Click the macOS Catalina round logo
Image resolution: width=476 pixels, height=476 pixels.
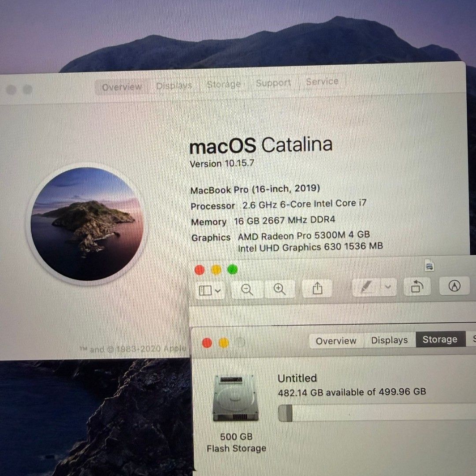pyautogui.click(x=86, y=224)
